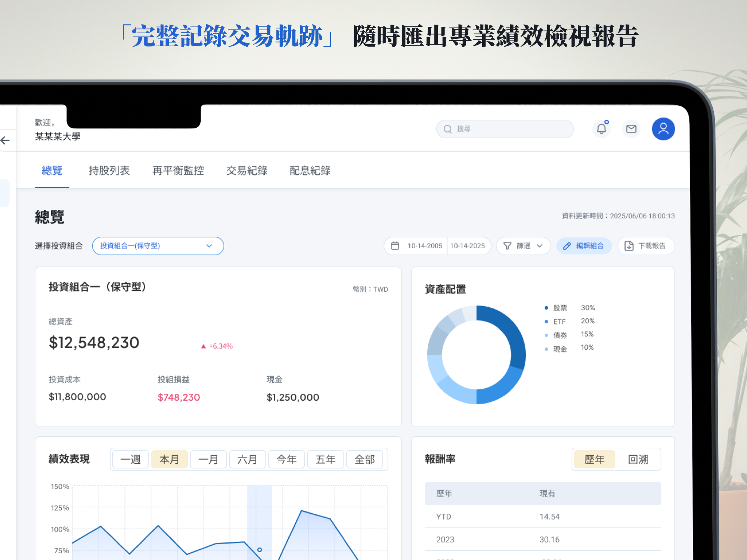Screen dimensions: 747x560
Task: Click the 投資成本 value $11,800,000
Action: [x=77, y=397]
